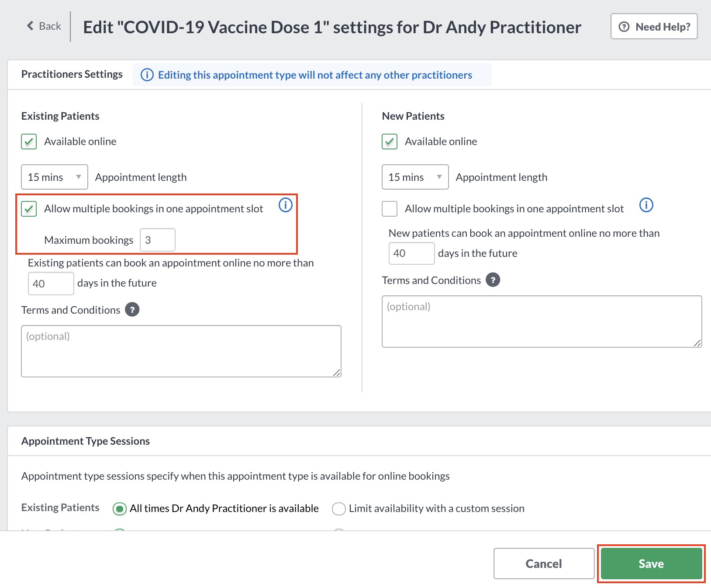The image size is (711, 588).
Task: Enable multiple bookings for New Patients
Action: tap(390, 209)
